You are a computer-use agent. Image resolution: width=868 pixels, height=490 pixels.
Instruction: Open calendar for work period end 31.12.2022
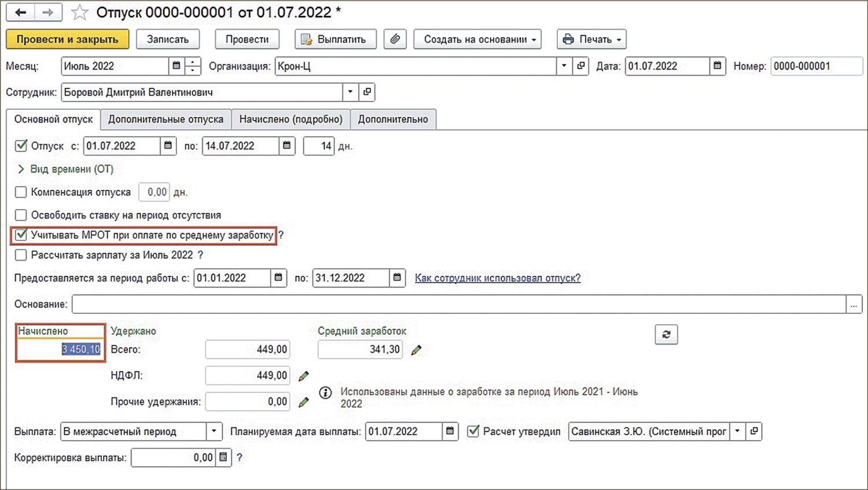[397, 278]
